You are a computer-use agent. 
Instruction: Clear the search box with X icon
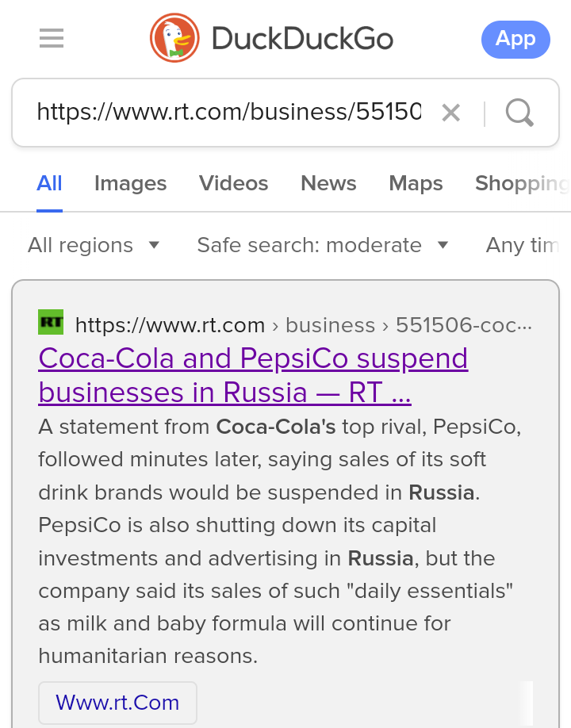[450, 113]
